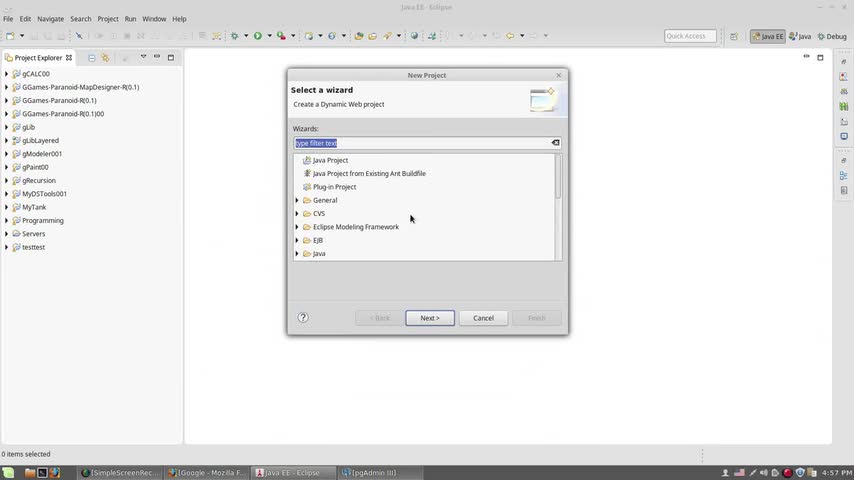
Task: Open the Project Explorer view menu arrow
Action: (x=143, y=57)
